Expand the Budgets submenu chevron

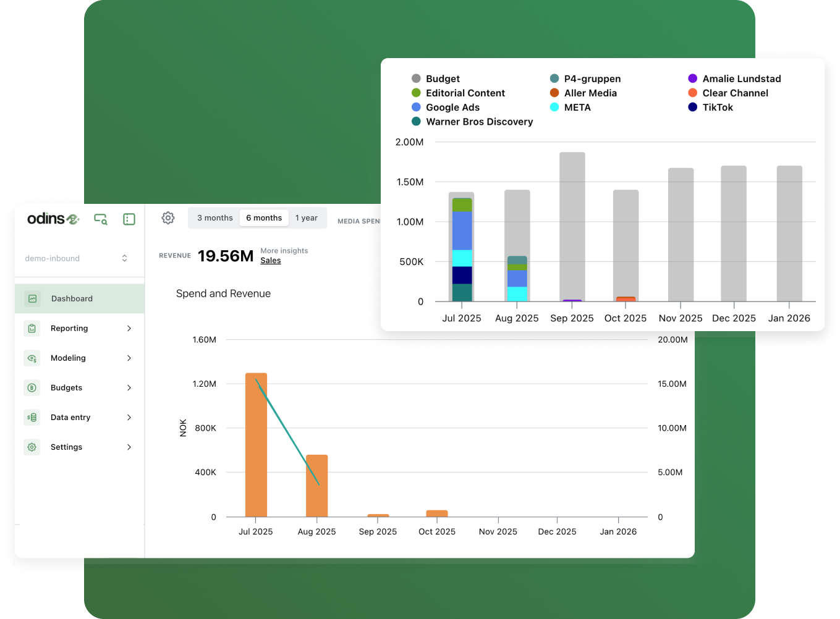coord(129,387)
